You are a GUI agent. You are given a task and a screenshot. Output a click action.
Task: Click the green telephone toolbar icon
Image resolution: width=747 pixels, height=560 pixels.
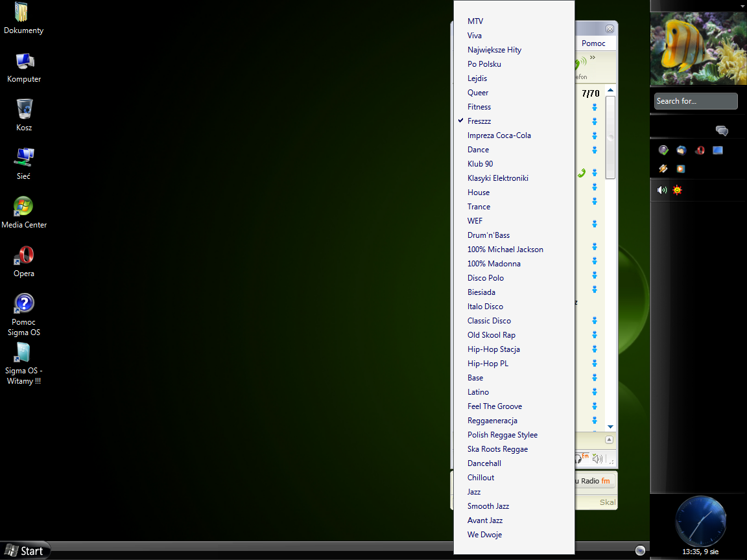coord(580,64)
